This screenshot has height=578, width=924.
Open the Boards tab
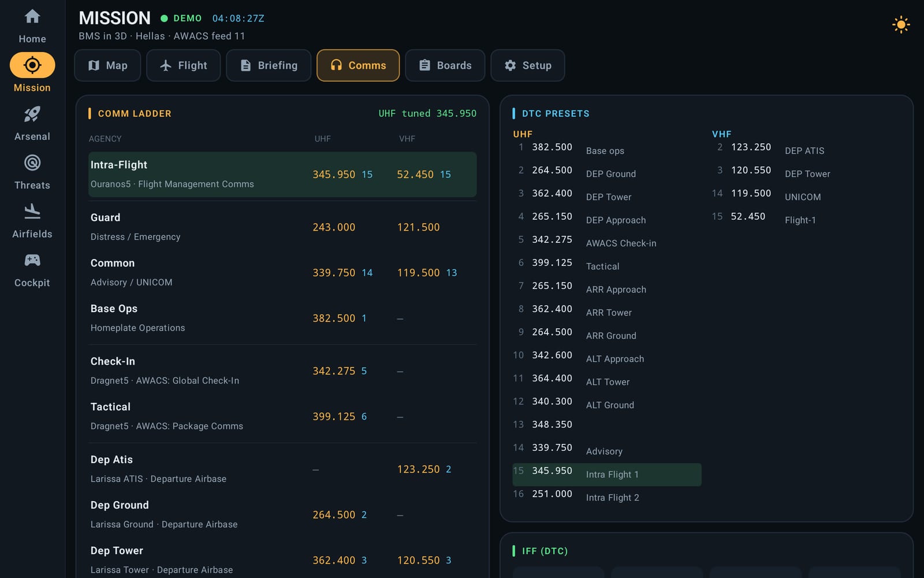tap(445, 65)
